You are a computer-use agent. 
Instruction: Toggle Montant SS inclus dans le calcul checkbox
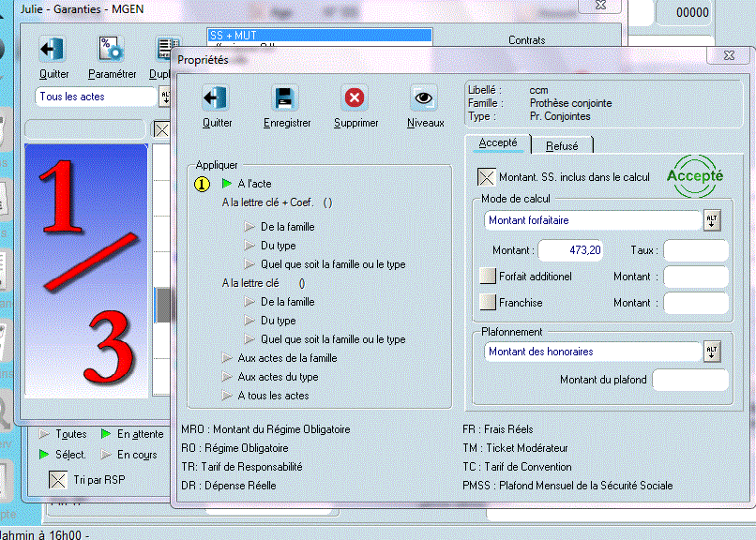487,177
